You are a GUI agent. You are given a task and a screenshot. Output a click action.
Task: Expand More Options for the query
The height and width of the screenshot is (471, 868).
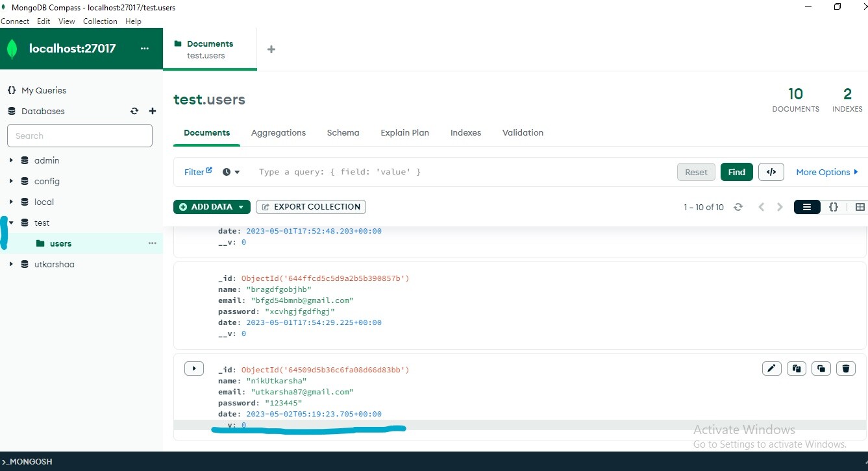826,172
